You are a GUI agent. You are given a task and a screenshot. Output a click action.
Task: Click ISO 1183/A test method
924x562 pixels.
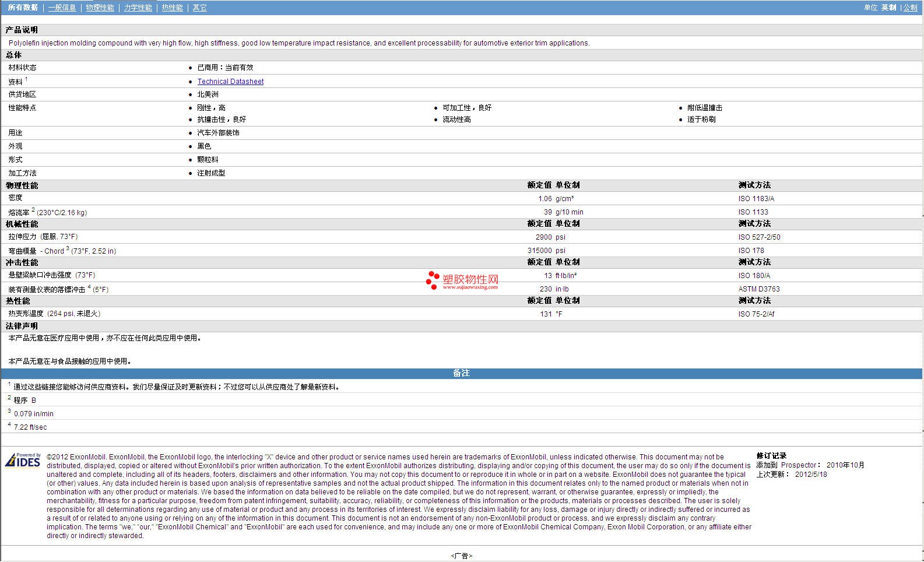tap(756, 199)
